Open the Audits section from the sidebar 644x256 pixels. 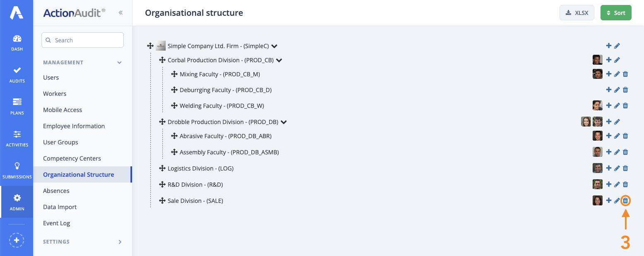click(x=17, y=75)
